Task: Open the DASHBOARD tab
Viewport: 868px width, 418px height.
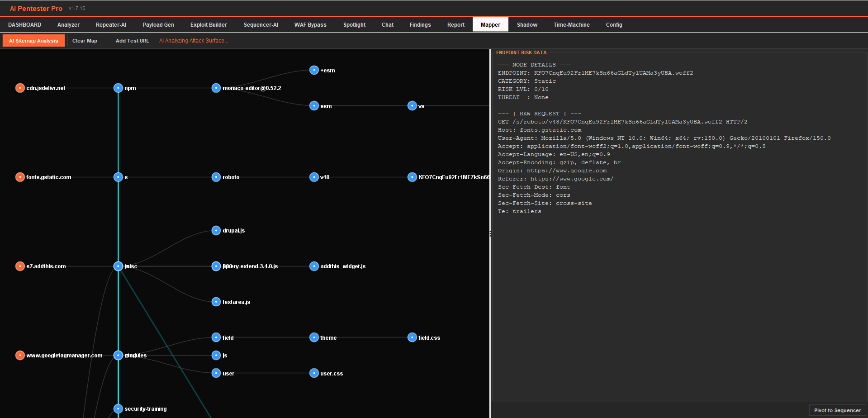Action: 24,25
